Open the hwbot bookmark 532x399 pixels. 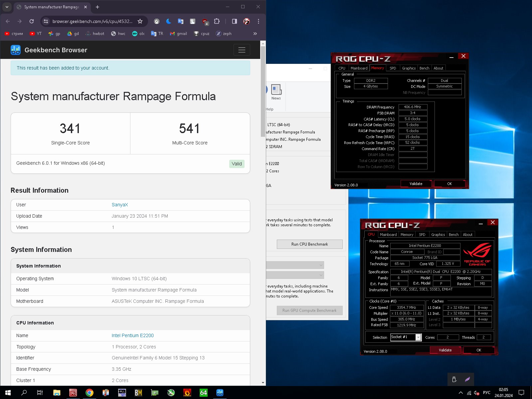(95, 34)
